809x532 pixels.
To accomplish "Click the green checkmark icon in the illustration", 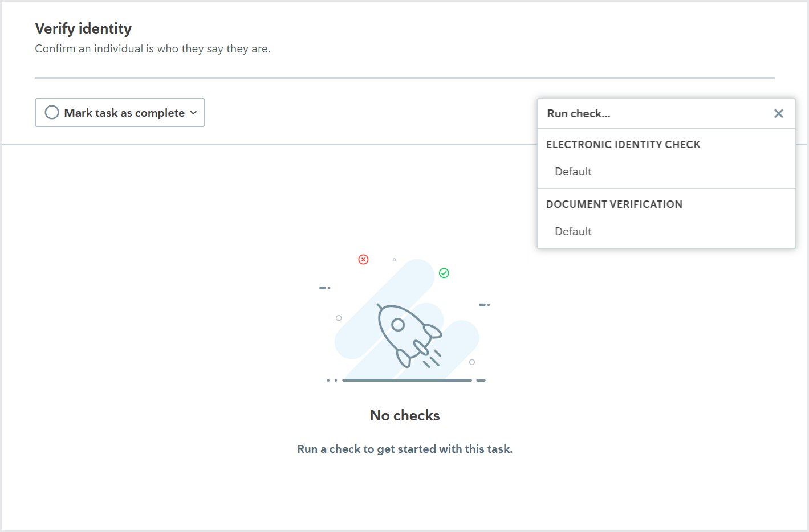I will click(444, 273).
